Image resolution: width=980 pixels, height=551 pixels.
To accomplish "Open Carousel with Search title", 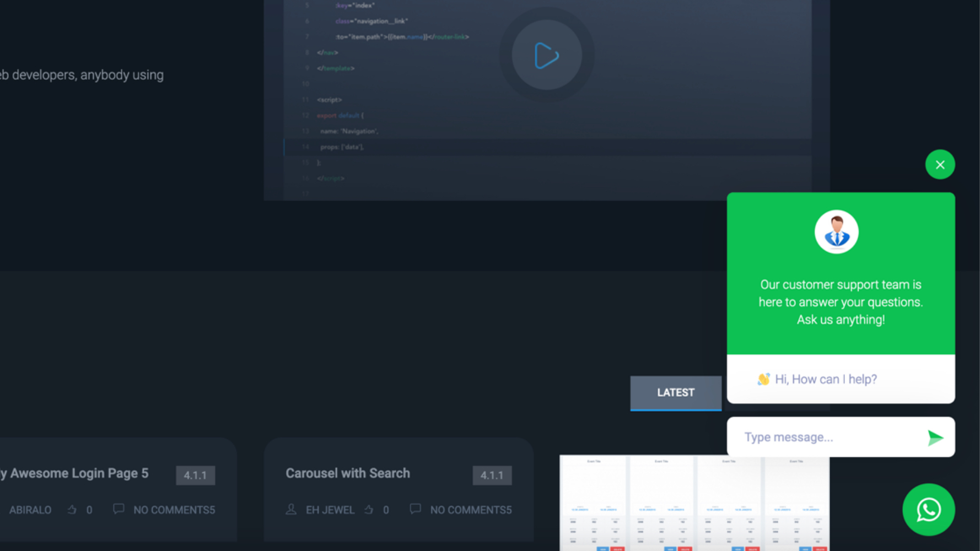I will (x=348, y=473).
